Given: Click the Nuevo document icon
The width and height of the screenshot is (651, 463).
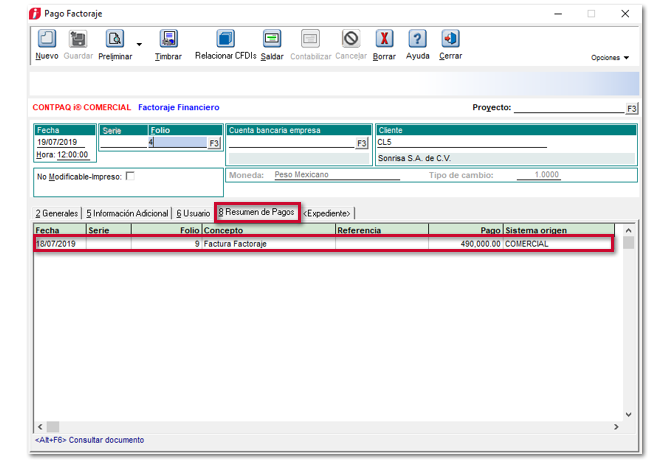Looking at the screenshot, I should (47, 40).
